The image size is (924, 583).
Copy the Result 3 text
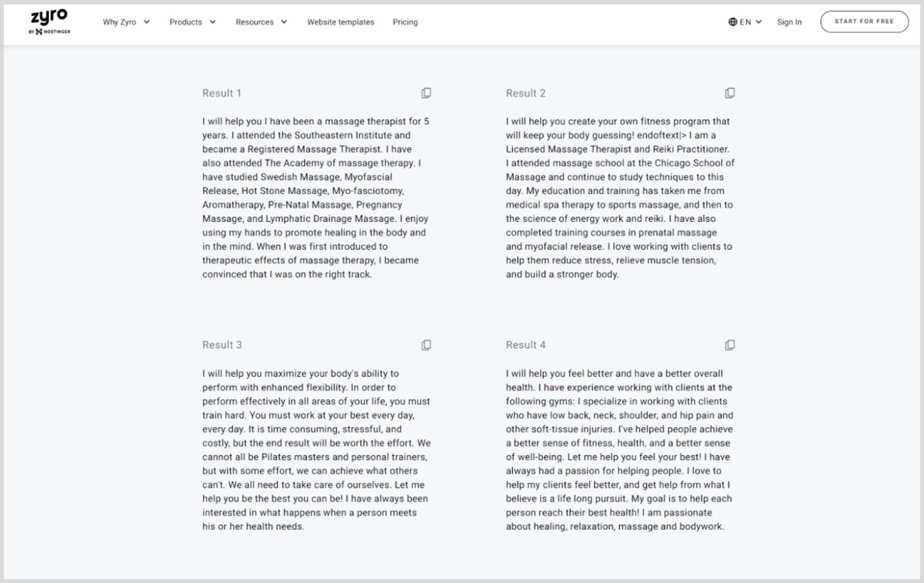(426, 344)
